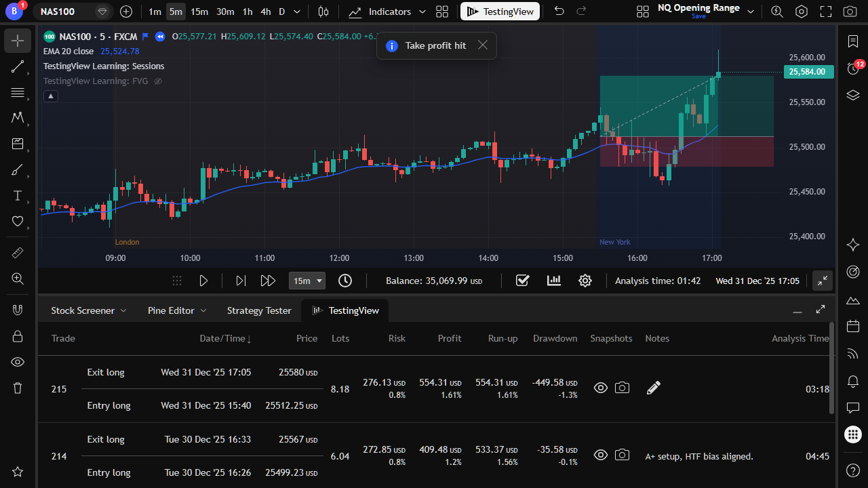Select the brush drawing tool
This screenshot has width=868, height=488.
(18, 169)
